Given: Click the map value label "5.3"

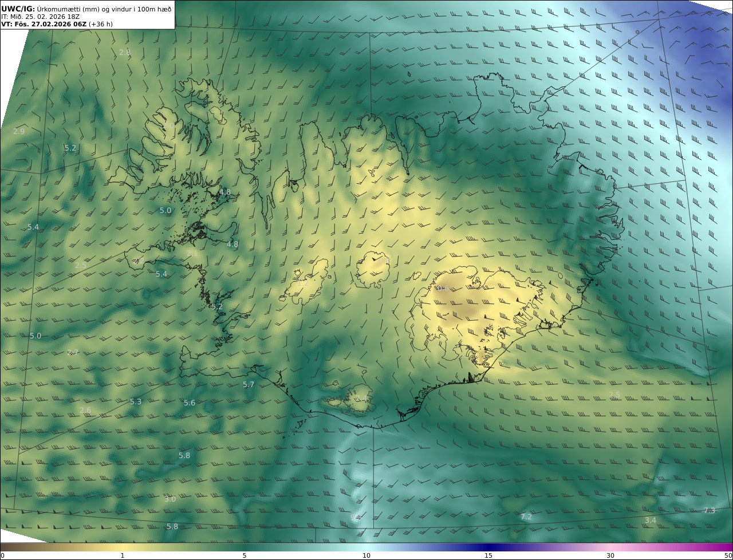Looking at the screenshot, I should point(136,402).
